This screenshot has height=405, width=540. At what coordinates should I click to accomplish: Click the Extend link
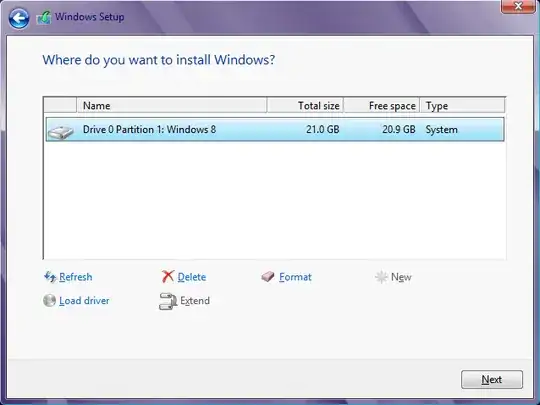(x=195, y=301)
